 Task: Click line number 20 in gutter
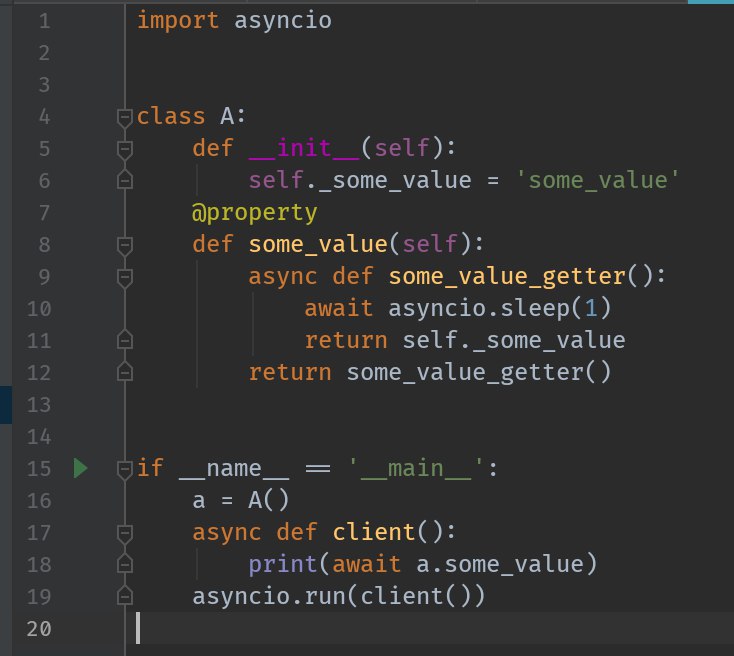tap(39, 629)
